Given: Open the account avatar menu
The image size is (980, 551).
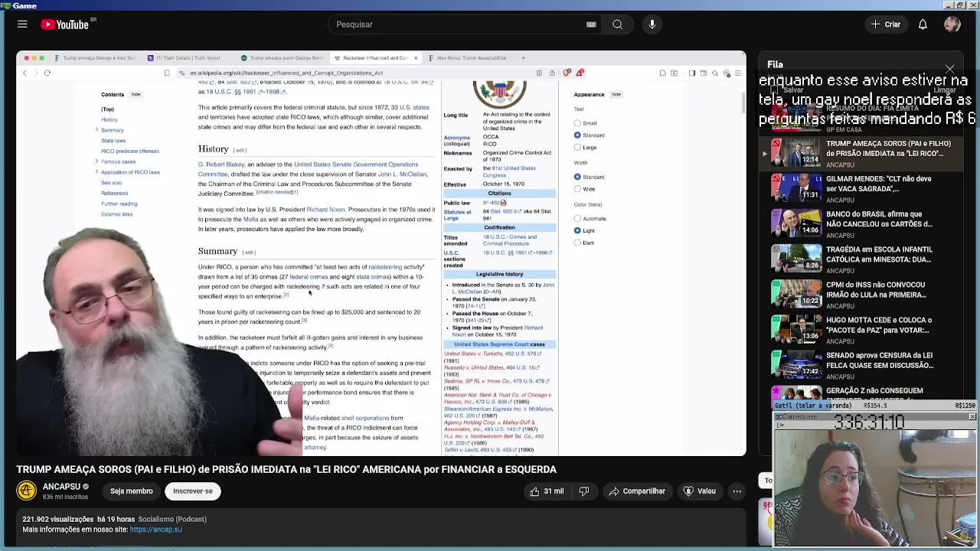Looking at the screenshot, I should point(952,24).
